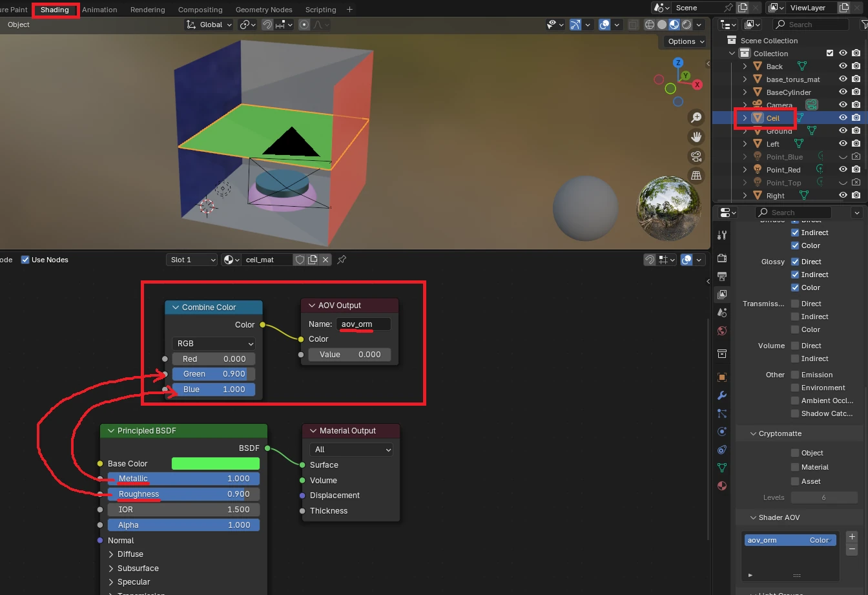Open the Slot 1 dropdown

click(191, 260)
